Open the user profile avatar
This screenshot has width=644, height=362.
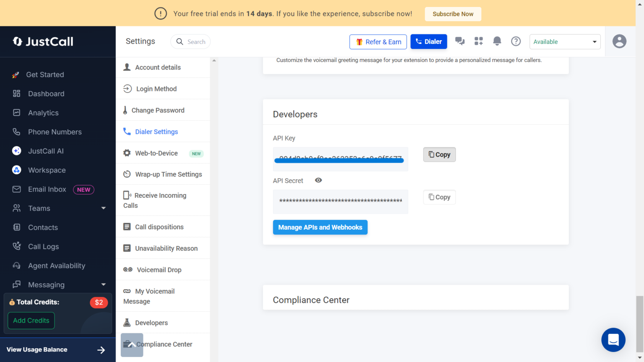click(x=619, y=41)
